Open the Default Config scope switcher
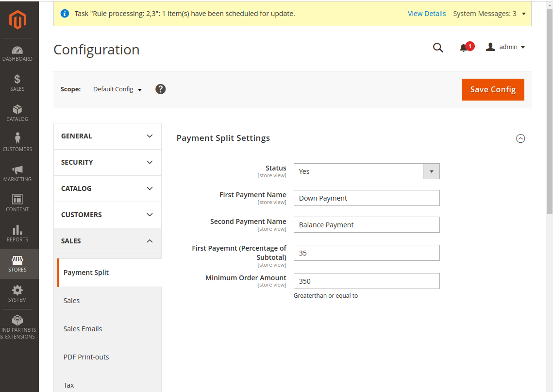This screenshot has height=392, width=553. [x=117, y=89]
